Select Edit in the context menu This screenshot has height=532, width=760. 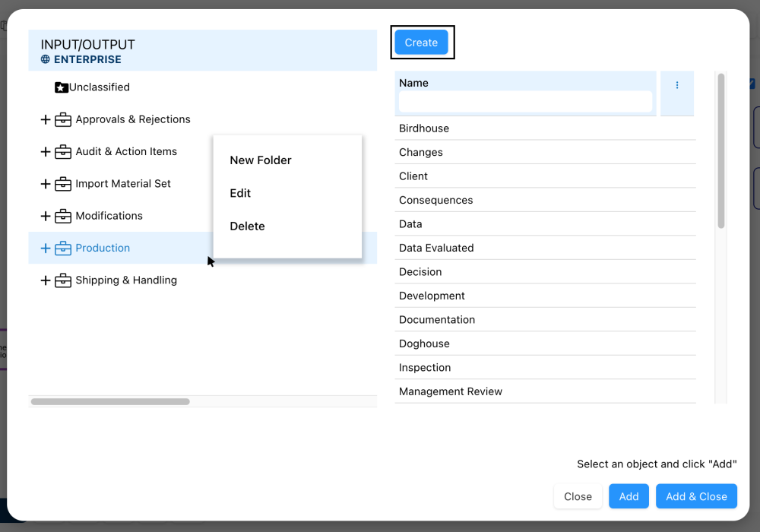click(x=240, y=193)
